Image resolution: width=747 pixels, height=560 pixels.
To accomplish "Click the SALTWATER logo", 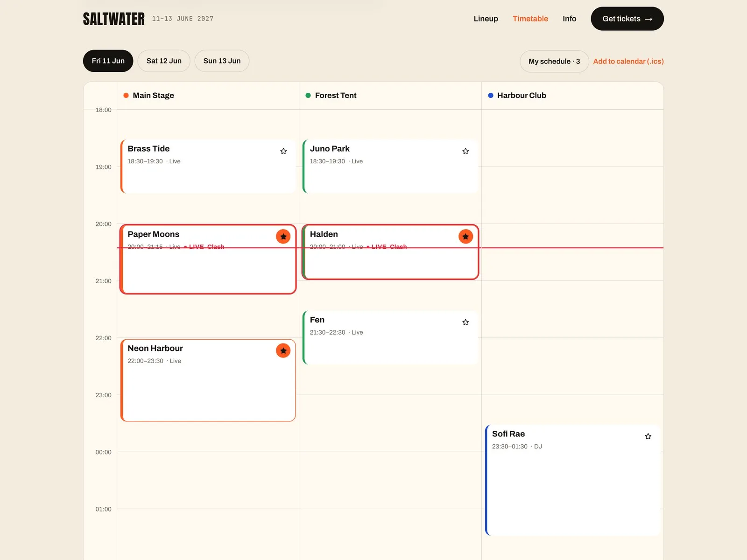I will (x=114, y=19).
